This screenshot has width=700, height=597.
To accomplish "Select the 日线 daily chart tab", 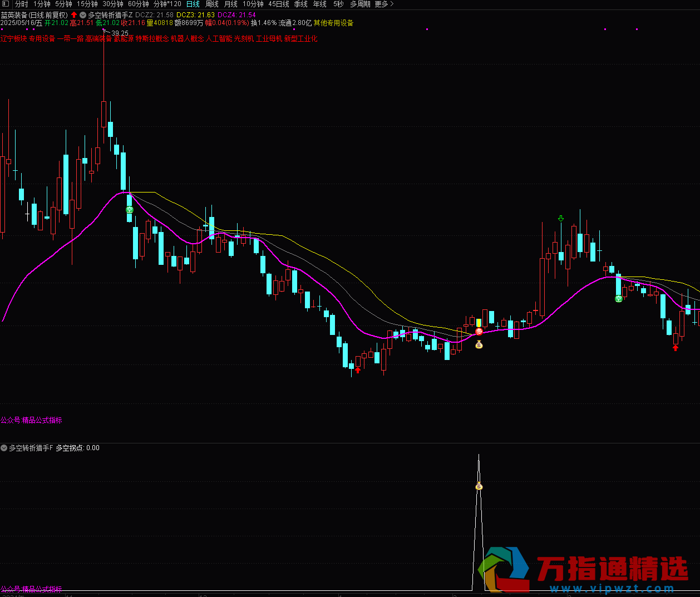I will click(193, 4).
